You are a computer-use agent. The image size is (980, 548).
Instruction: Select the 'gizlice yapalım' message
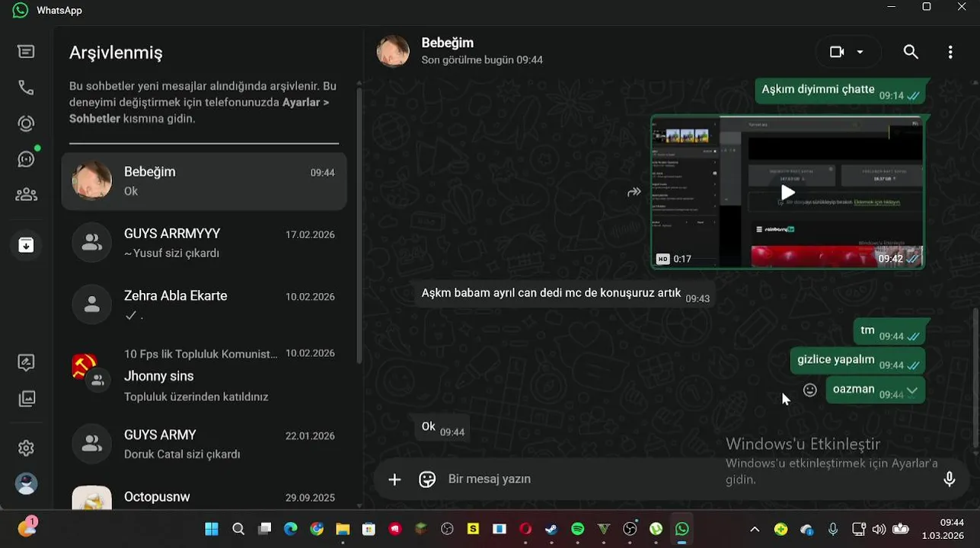pos(857,360)
